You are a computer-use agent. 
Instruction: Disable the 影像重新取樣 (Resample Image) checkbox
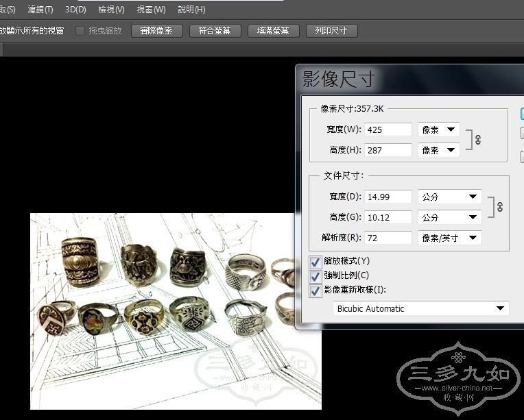pos(315,290)
